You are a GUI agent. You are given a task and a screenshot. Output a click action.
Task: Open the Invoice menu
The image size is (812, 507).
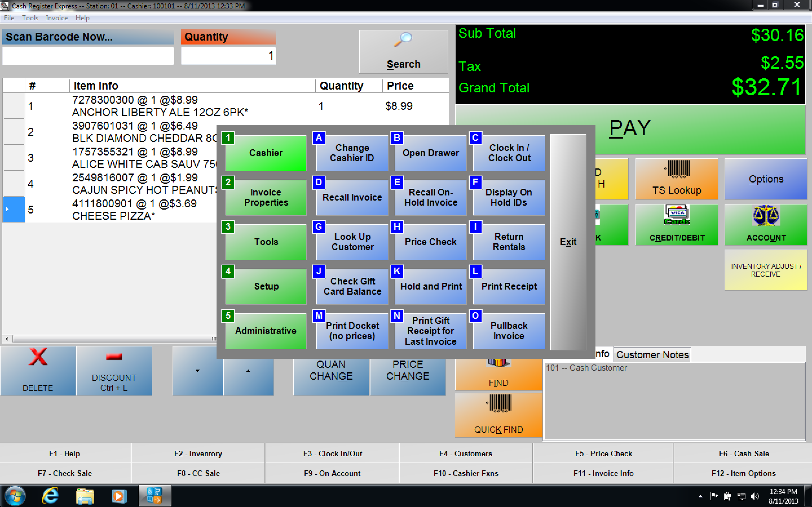click(x=56, y=18)
